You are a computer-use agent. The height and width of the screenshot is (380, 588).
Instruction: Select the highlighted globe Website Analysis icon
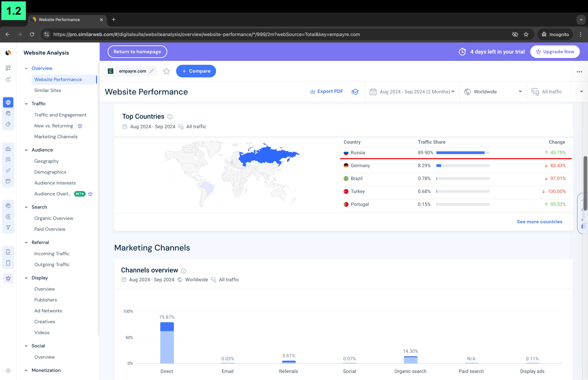click(8, 102)
